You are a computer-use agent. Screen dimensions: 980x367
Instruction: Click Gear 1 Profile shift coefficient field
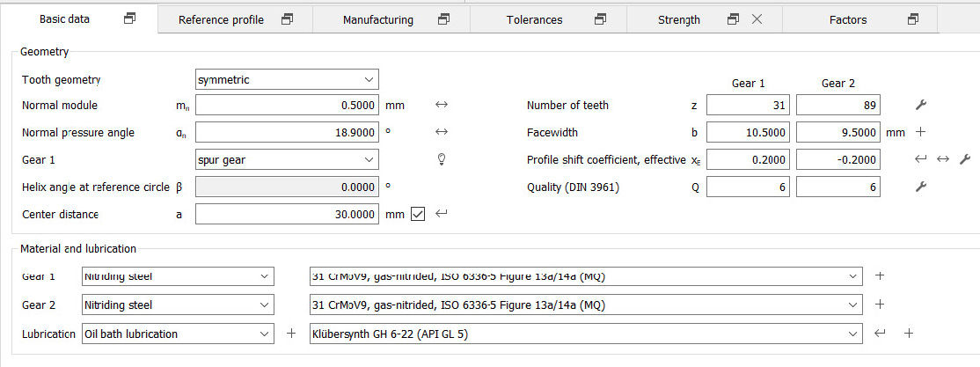(749, 159)
